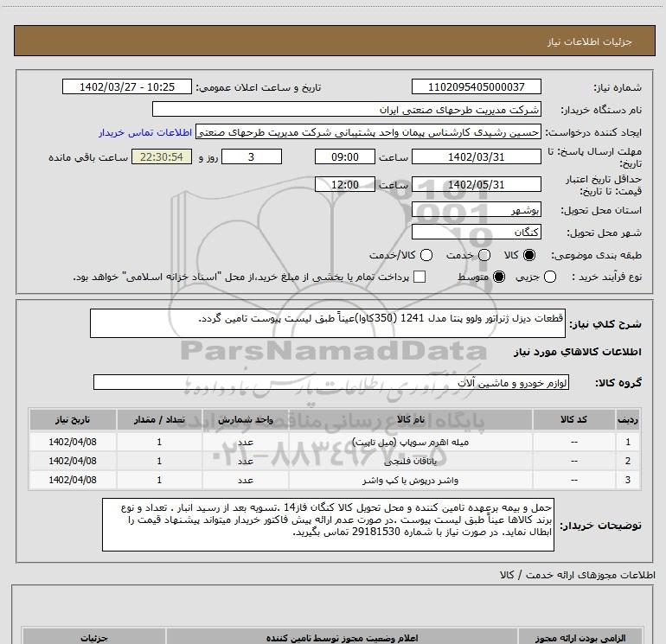Screen dimensions: 666x644
Task: Click the goods group field لوازم خودرو و ماشین آلات
Action: click(x=331, y=382)
